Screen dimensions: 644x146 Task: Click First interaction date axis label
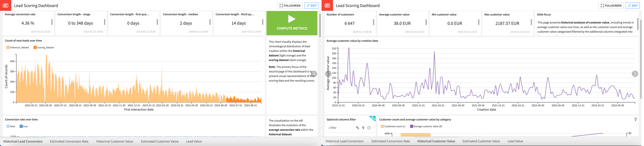139,110
